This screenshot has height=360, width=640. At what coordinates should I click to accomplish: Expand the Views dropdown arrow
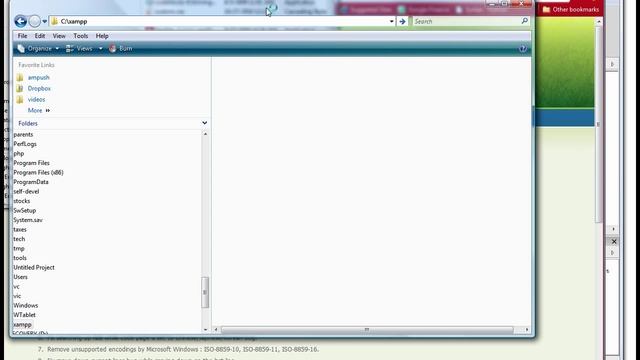pyautogui.click(x=100, y=49)
